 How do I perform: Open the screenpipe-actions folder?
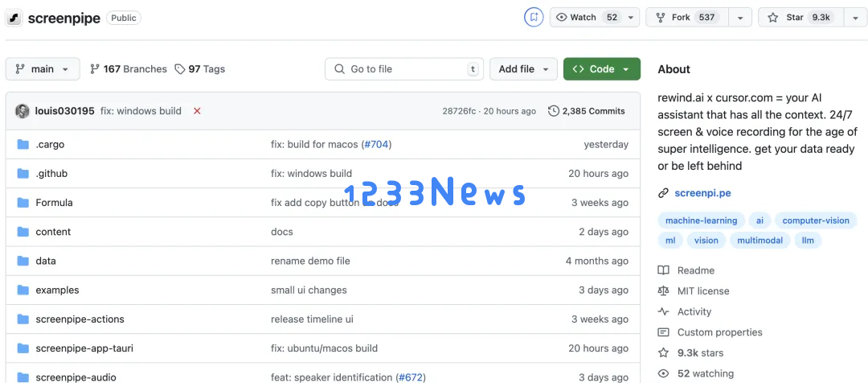(x=80, y=319)
